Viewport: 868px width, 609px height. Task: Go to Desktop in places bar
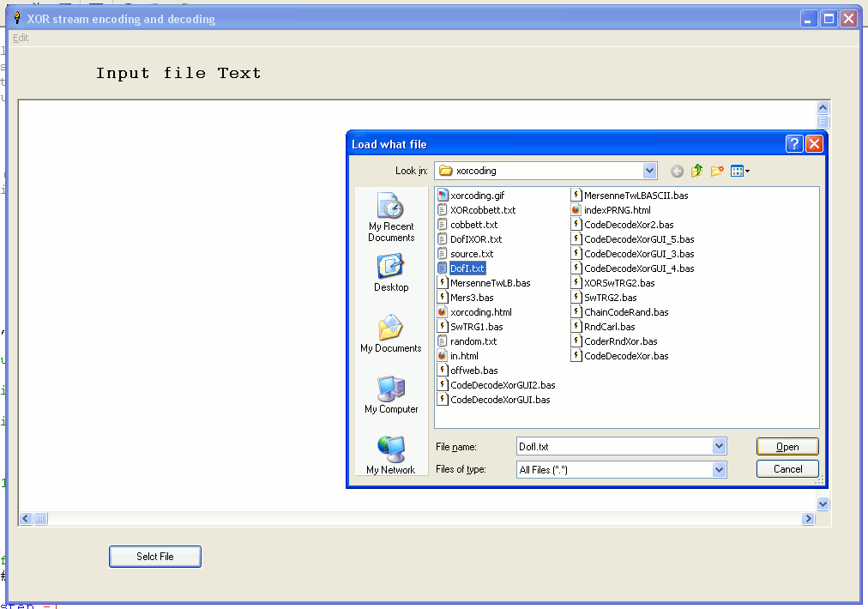click(391, 274)
